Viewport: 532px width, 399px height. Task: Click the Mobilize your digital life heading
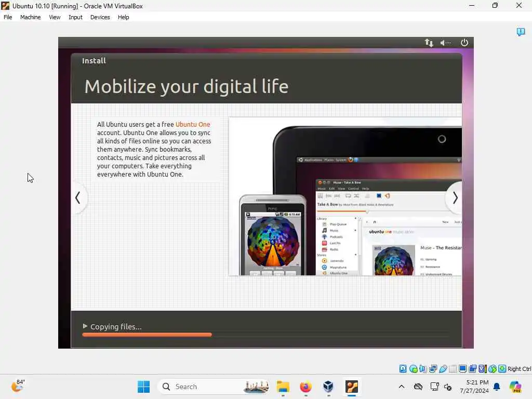click(187, 87)
